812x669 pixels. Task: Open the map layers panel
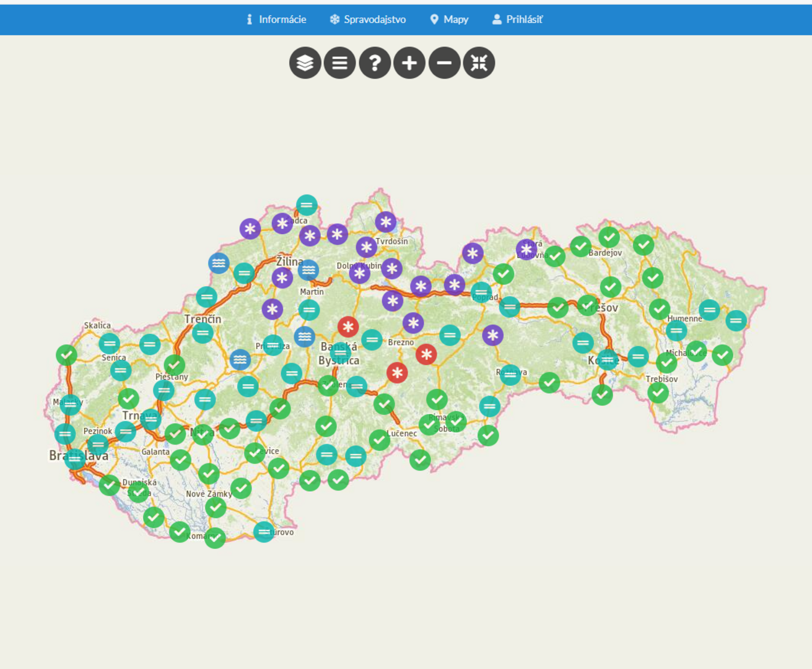coord(305,63)
